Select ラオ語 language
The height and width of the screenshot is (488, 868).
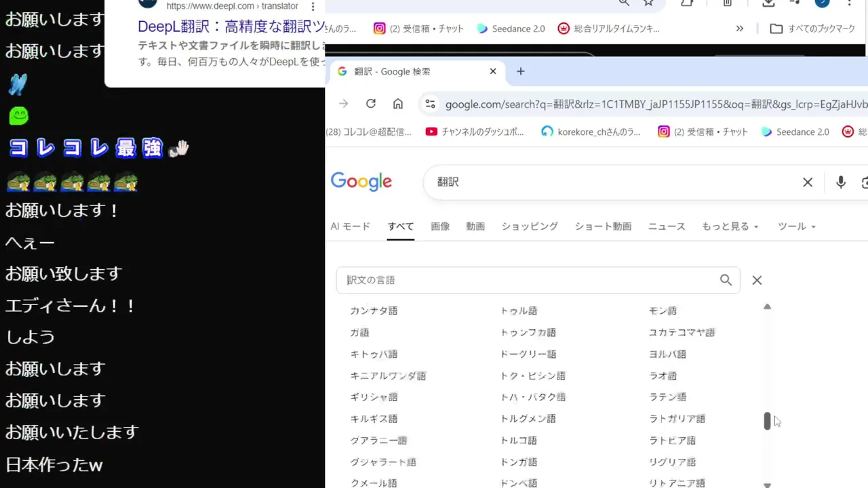coord(663,375)
